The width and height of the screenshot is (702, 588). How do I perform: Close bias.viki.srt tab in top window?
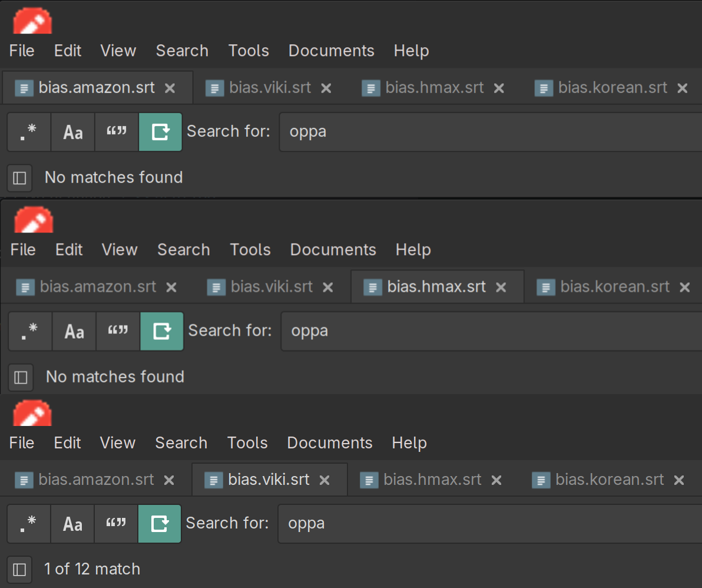point(326,88)
